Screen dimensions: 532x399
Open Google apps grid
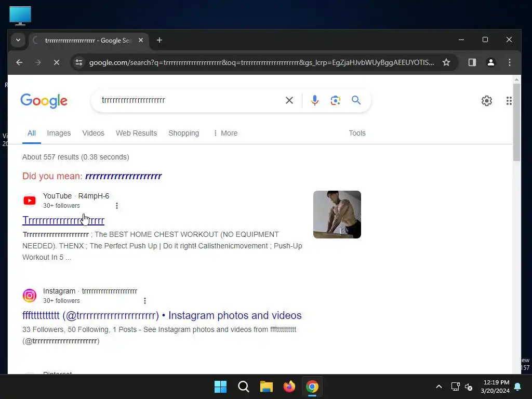(509, 101)
